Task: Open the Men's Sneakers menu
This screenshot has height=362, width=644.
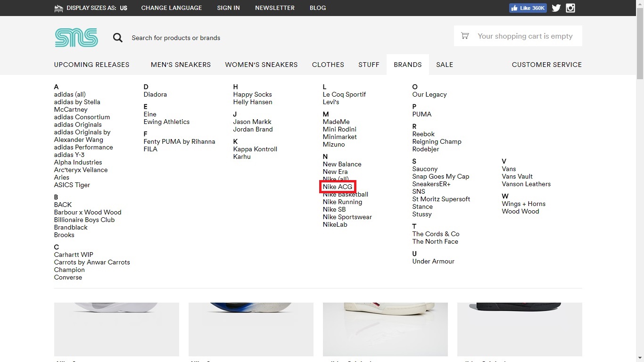Action: point(181,65)
